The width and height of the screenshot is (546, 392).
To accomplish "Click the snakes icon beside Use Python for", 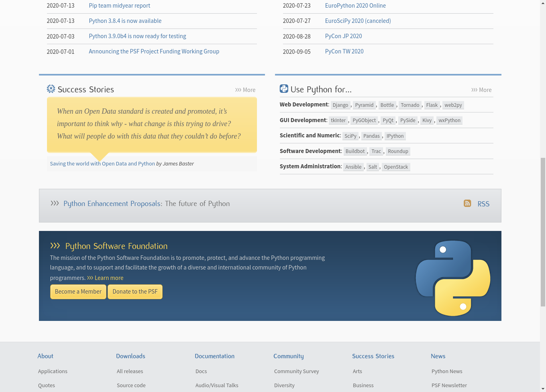I will point(284,88).
